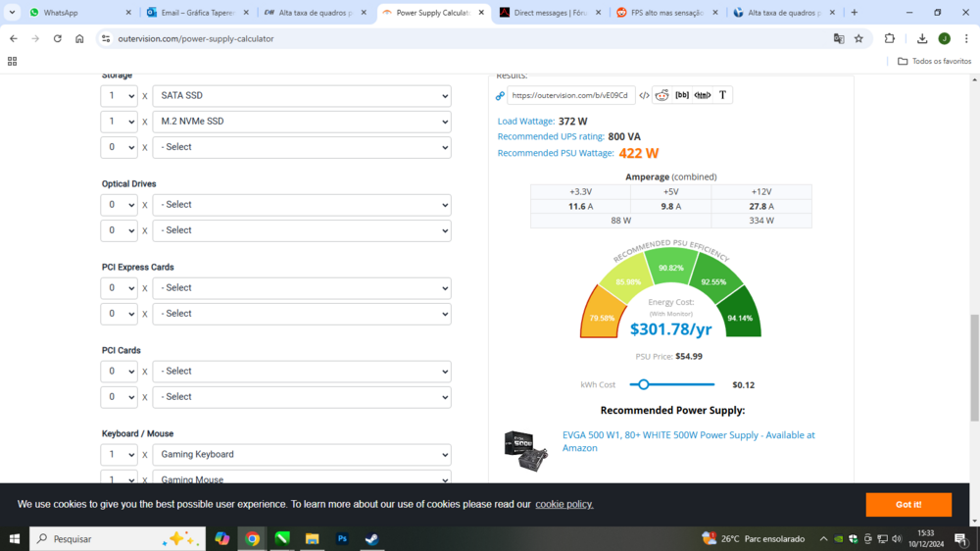Open quantity dropdown for first PCI Express card
980x551 pixels.
coord(119,288)
